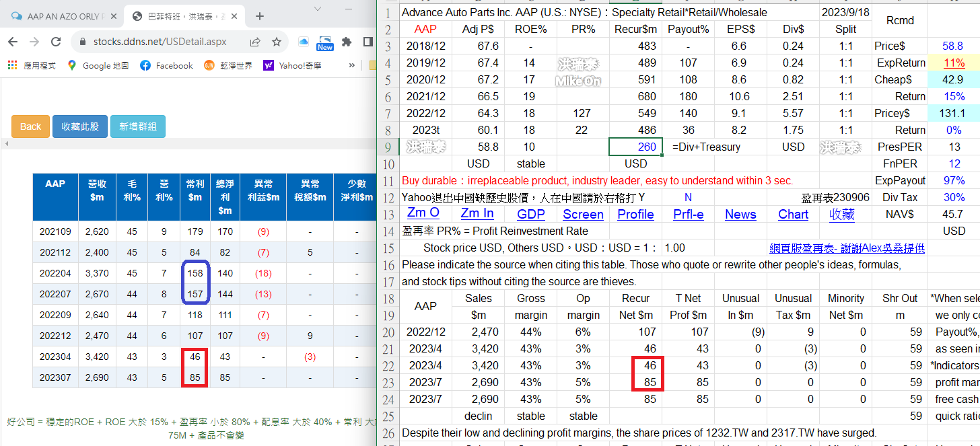Screen dimensions: 980x446
Task: Bookmark this page with the star icon
Action: pos(277,42)
